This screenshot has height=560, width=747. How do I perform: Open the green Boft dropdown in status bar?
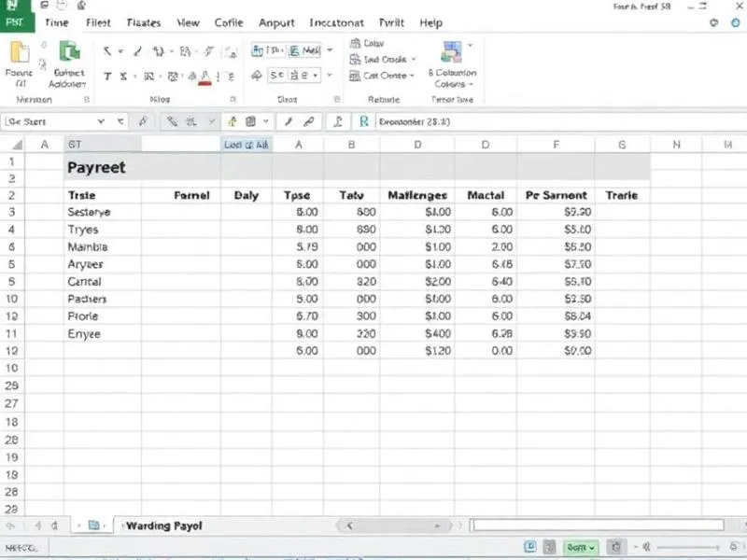(x=581, y=547)
